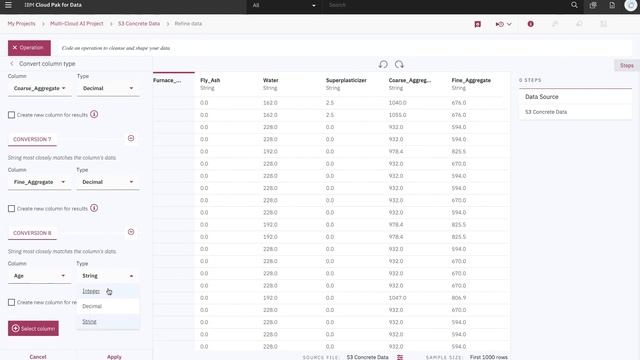Click the Furnace_... column header
This screenshot has height=360, width=640.
pyautogui.click(x=167, y=80)
